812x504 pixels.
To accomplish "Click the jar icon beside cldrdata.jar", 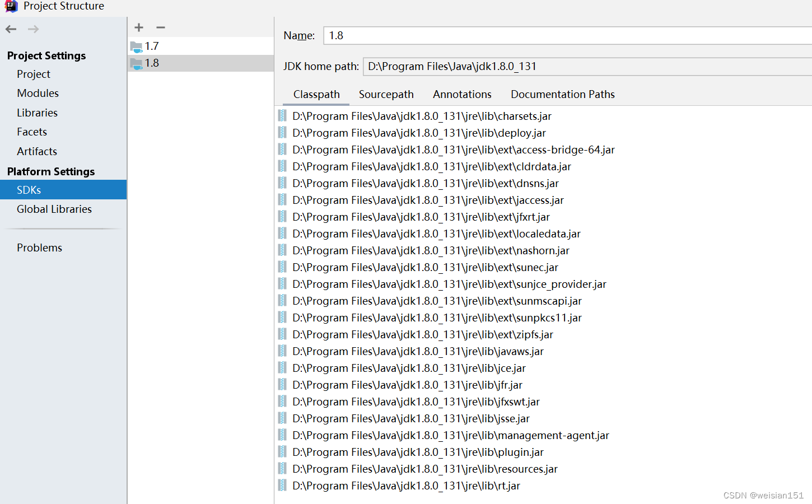I will pyautogui.click(x=282, y=166).
